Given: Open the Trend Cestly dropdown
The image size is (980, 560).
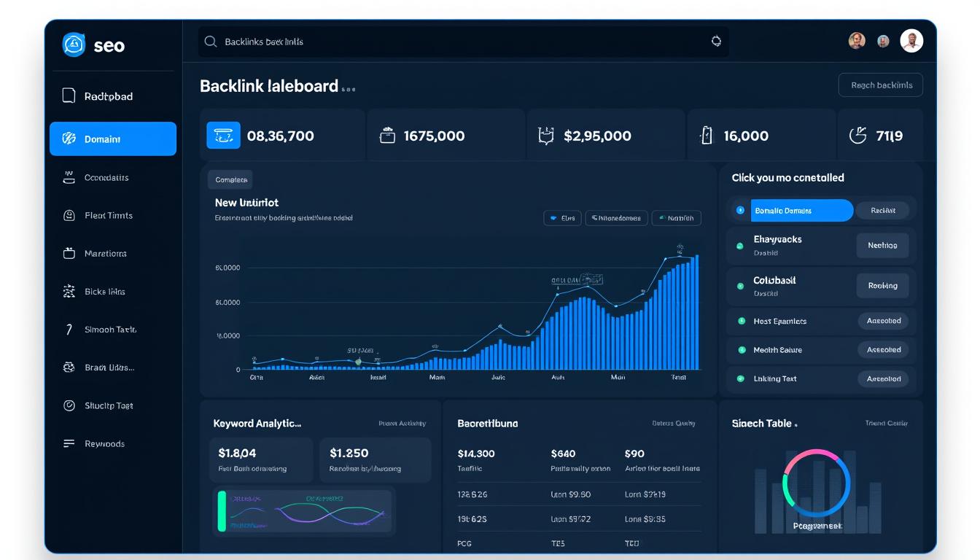Looking at the screenshot, I should [x=886, y=423].
